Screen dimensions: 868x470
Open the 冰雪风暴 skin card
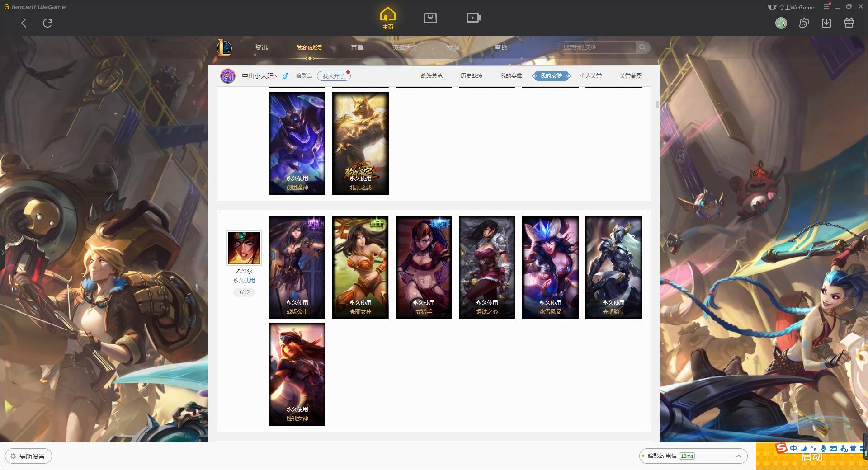(x=550, y=268)
